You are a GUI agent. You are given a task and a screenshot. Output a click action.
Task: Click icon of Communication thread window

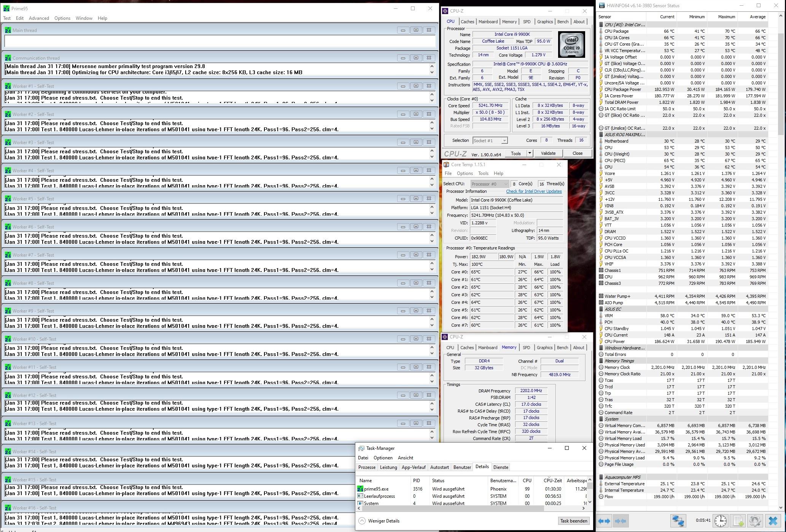coord(8,58)
